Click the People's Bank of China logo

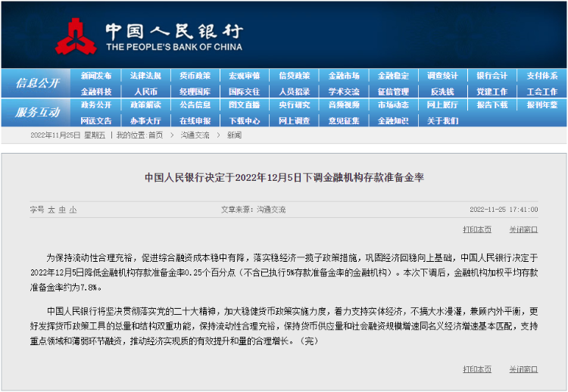76,36
